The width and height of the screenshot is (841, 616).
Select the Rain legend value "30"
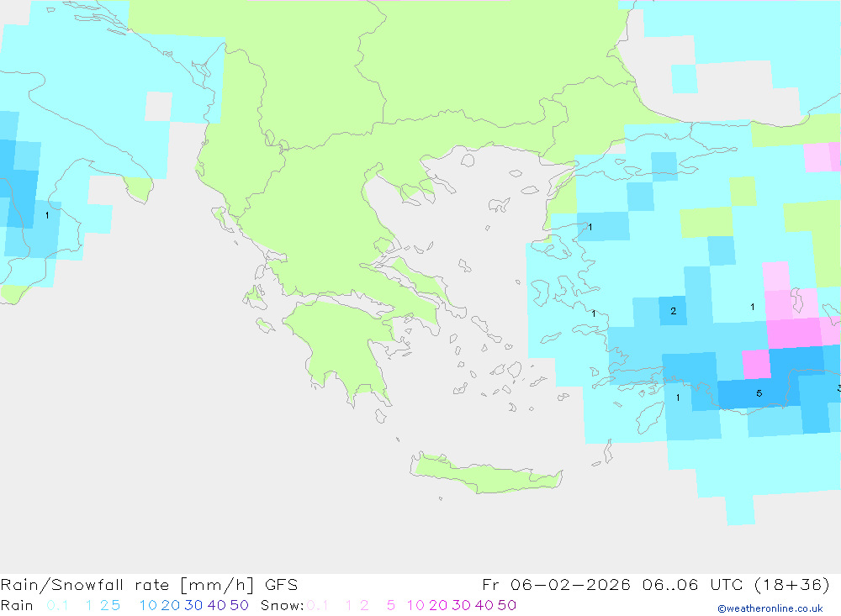pyautogui.click(x=193, y=605)
